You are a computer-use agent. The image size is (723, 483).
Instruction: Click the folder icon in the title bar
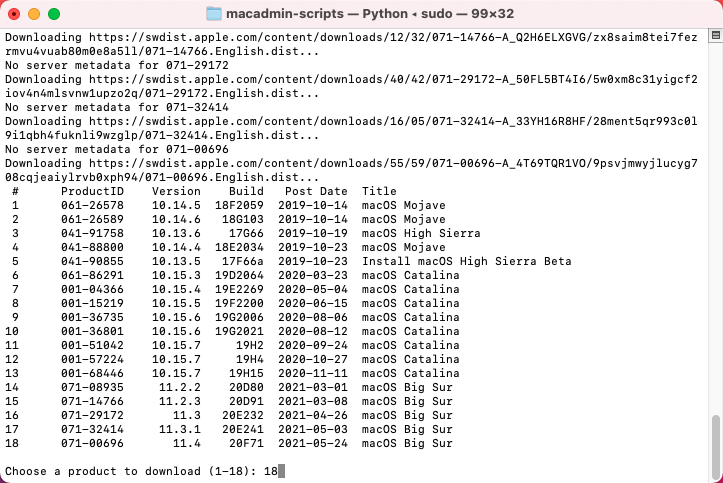pos(213,14)
